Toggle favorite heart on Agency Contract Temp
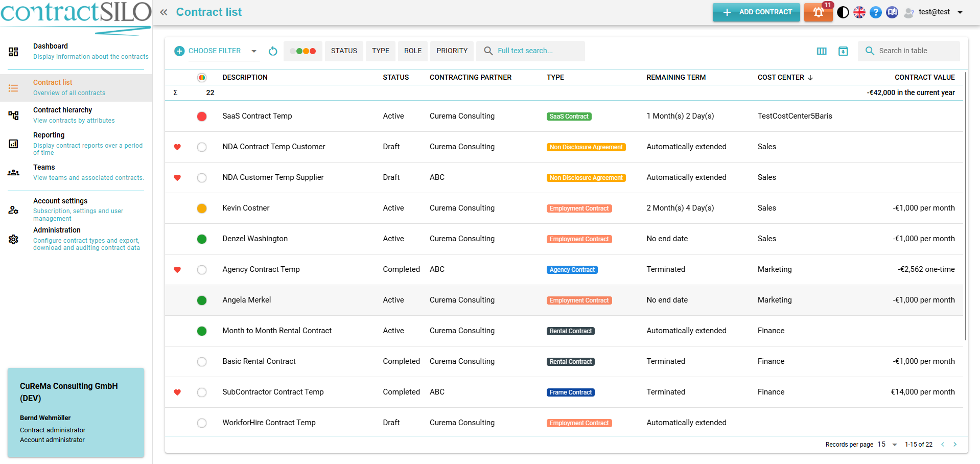The height and width of the screenshot is (464, 980). pyautogui.click(x=177, y=270)
